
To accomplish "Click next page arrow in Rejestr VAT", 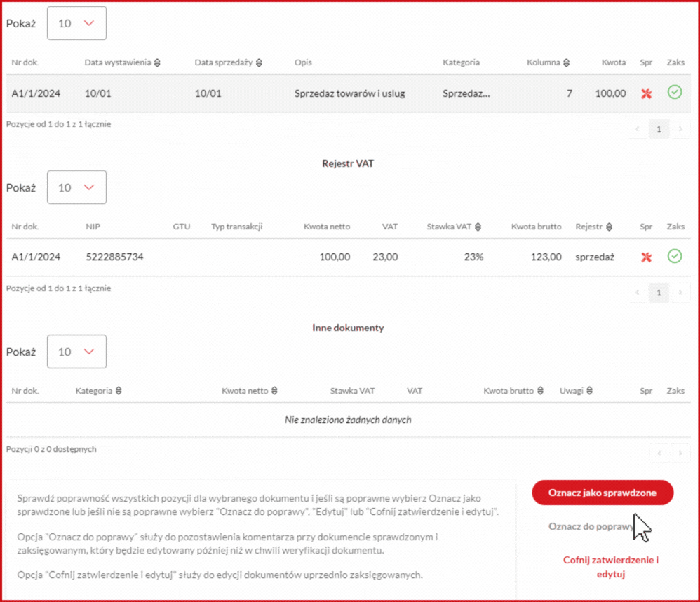I will point(680,293).
